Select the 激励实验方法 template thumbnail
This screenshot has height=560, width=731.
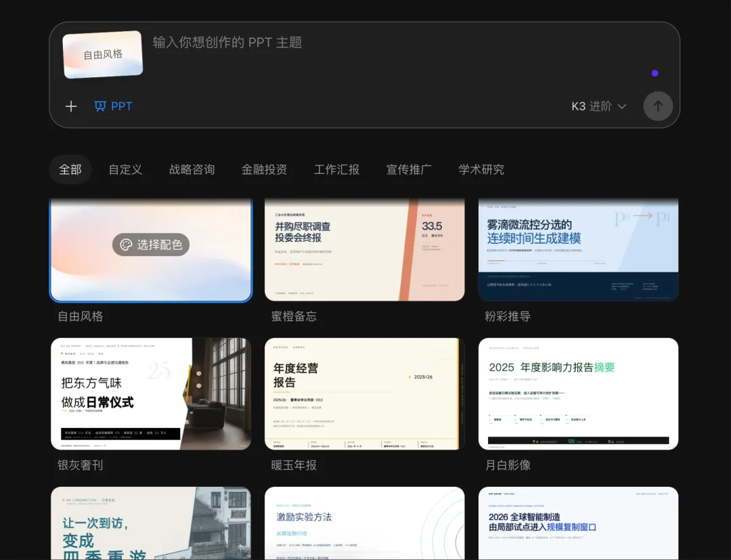[365, 523]
